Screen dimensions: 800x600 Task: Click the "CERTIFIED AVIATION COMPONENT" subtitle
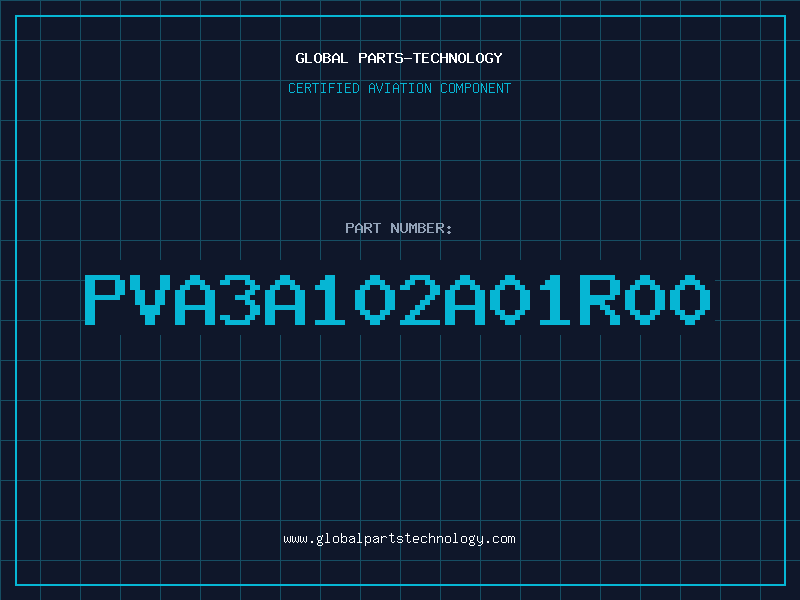pos(399,88)
